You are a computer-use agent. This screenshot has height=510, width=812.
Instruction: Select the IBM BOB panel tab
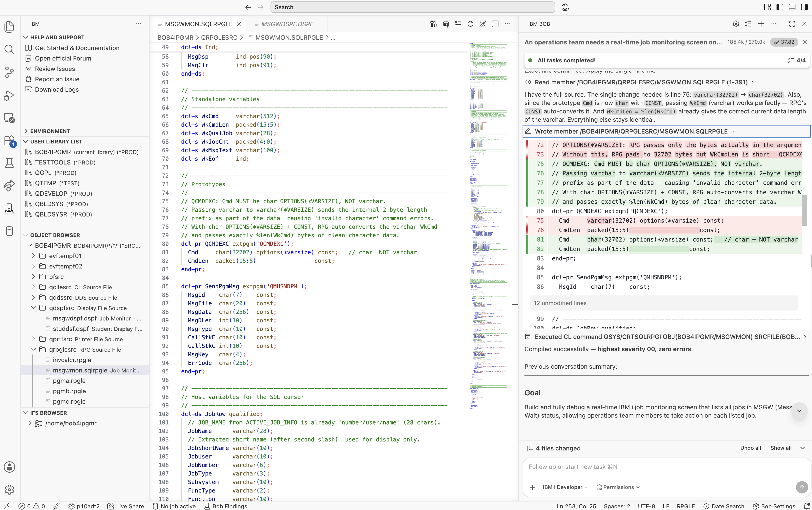pyautogui.click(x=539, y=24)
